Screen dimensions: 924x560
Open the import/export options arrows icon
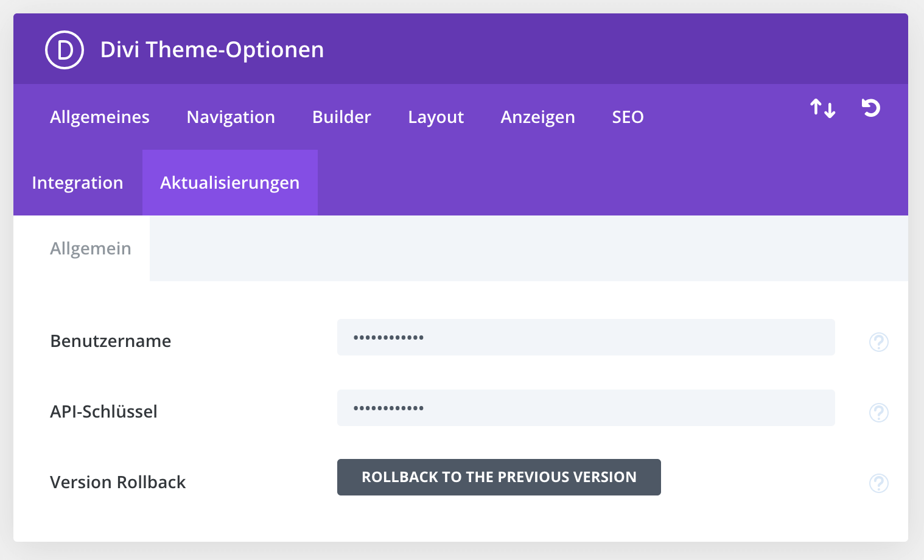point(823,108)
